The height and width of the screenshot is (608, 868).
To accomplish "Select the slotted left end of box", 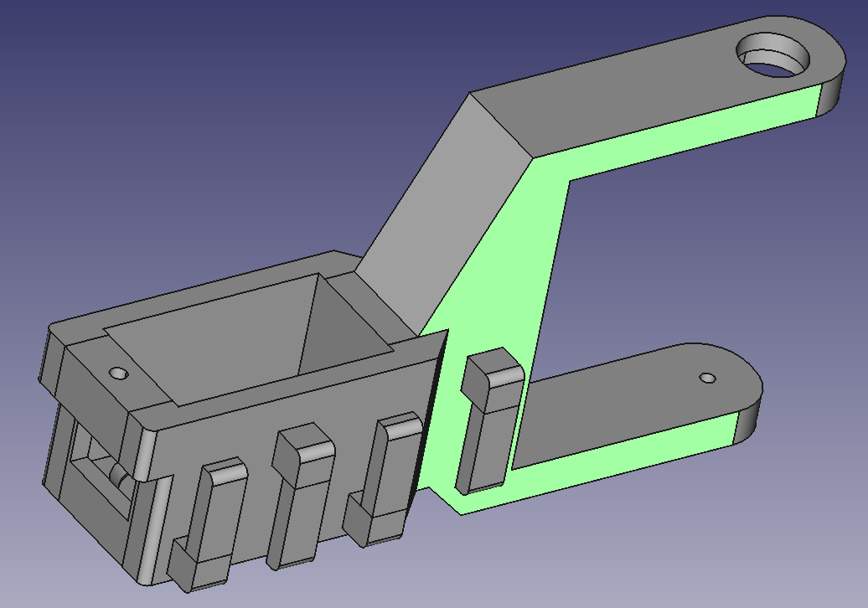I will [92, 469].
